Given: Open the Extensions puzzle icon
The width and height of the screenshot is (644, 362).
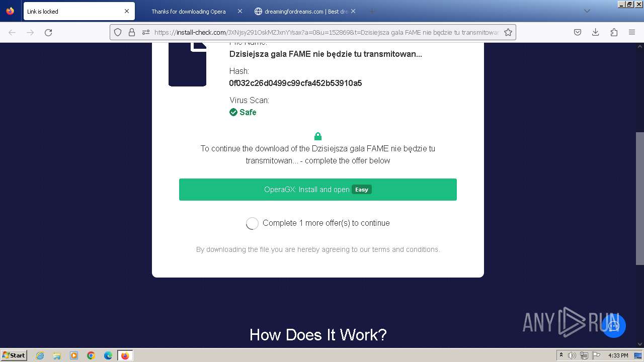Looking at the screenshot, I should (x=614, y=32).
